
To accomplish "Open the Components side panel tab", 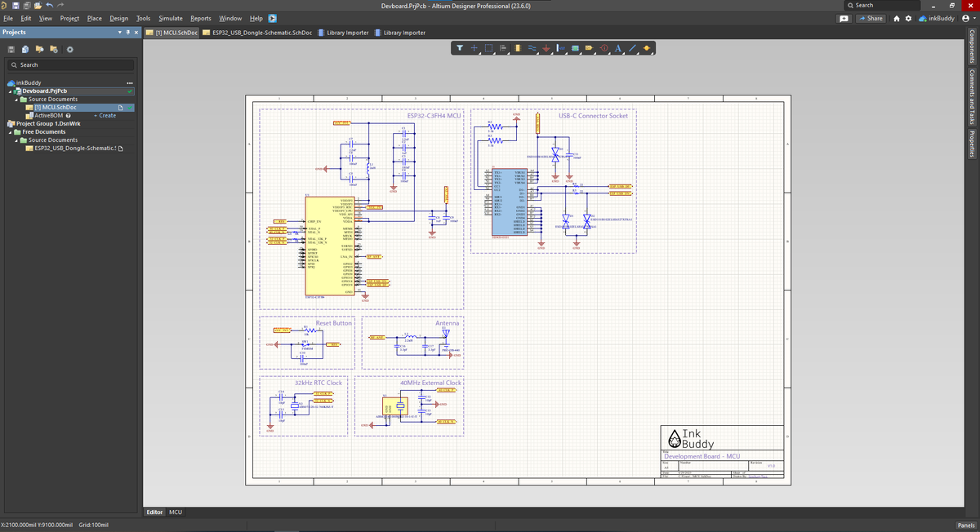I will [x=973, y=47].
